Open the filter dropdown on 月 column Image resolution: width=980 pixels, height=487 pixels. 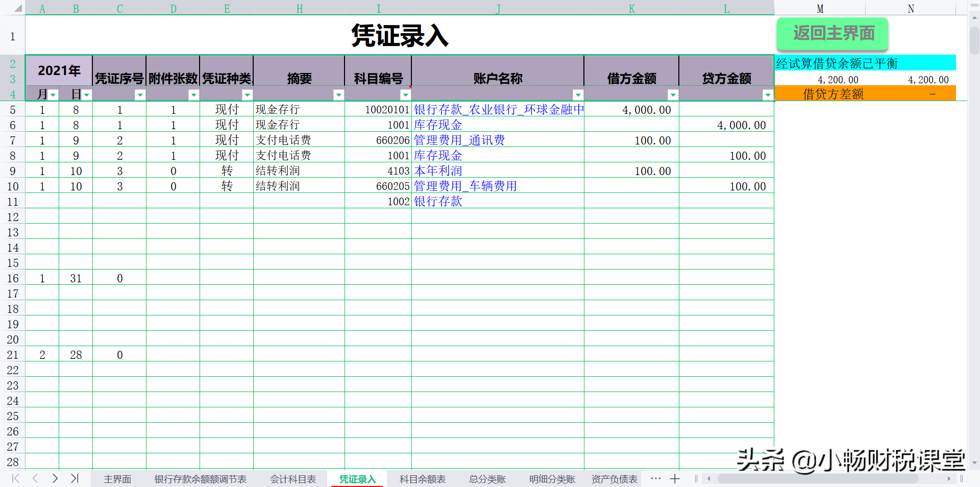pyautogui.click(x=54, y=94)
